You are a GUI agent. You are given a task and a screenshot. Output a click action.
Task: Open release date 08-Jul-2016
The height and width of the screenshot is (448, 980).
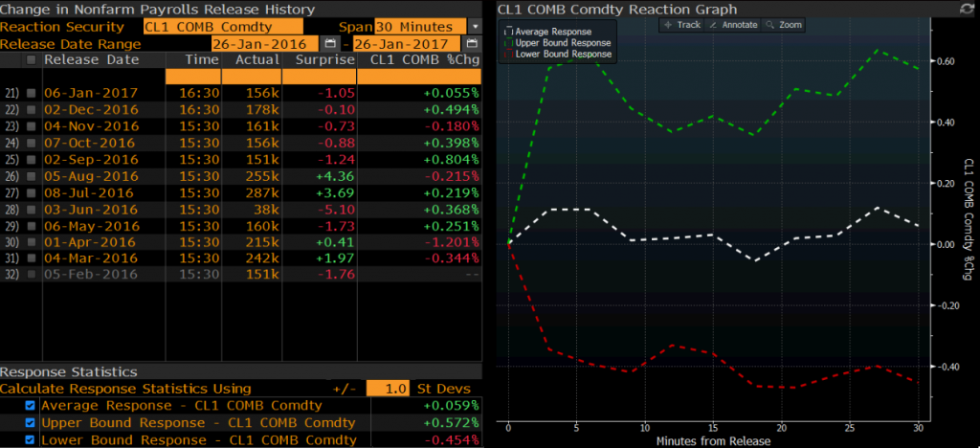pyautogui.click(x=91, y=192)
